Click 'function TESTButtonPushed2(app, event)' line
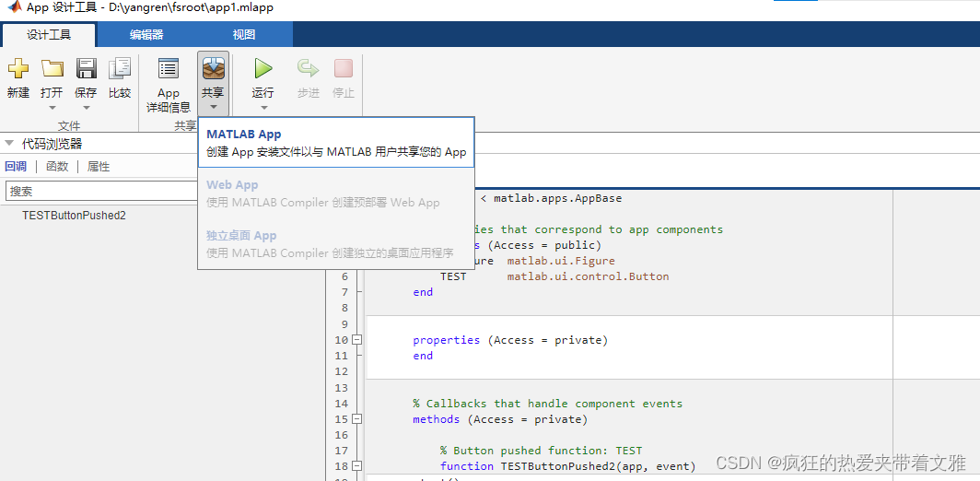980x481 pixels. (567, 466)
